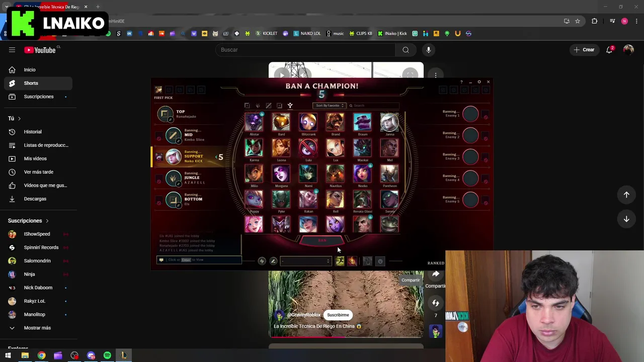
Task: Select Braum in the champion grid
Action: click(x=362, y=122)
